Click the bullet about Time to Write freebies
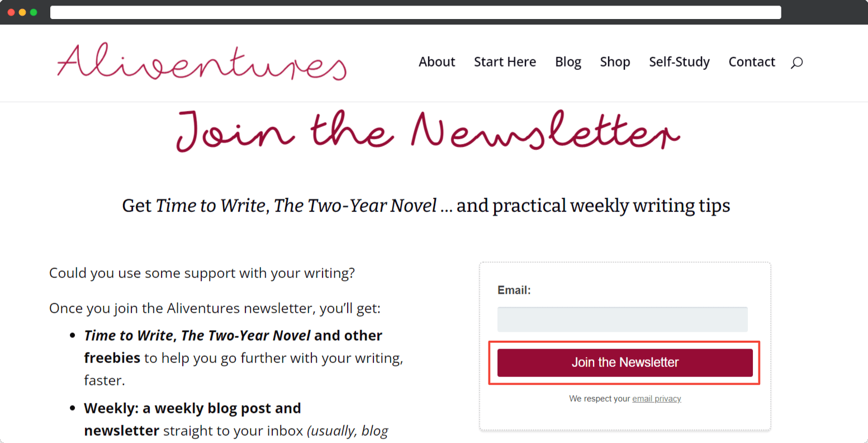The height and width of the screenshot is (443, 868). pyautogui.click(x=243, y=357)
